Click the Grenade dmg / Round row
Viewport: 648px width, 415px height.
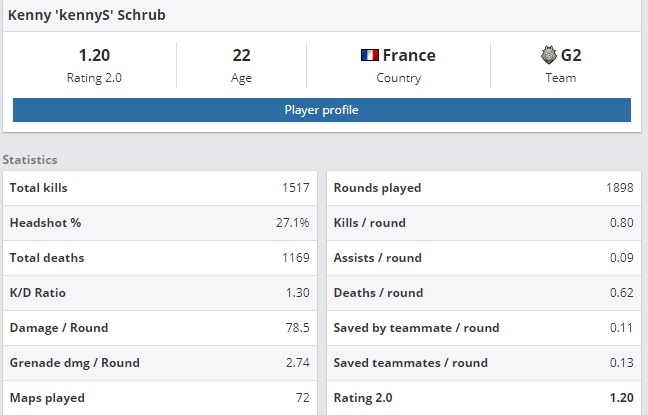pyautogui.click(x=160, y=363)
